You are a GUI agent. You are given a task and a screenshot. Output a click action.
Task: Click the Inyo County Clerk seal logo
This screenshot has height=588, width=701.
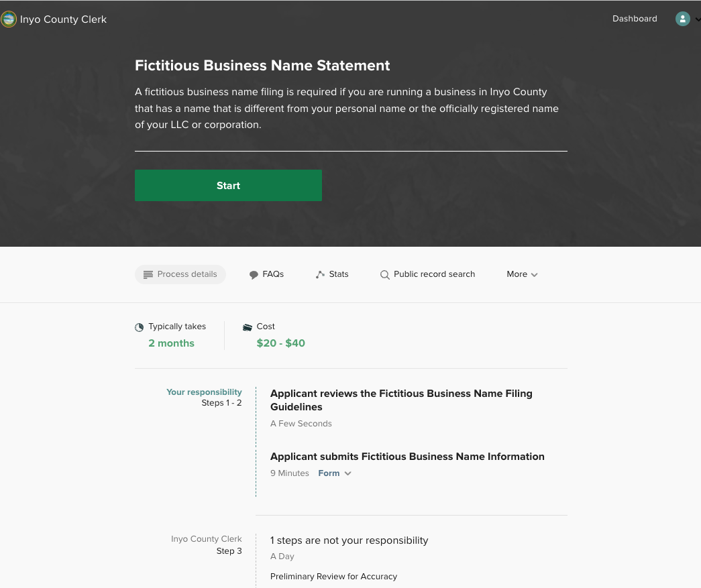[x=9, y=19]
